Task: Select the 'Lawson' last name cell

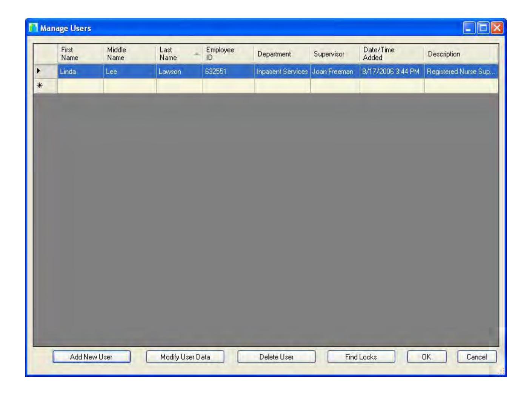Action: pyautogui.click(x=179, y=71)
